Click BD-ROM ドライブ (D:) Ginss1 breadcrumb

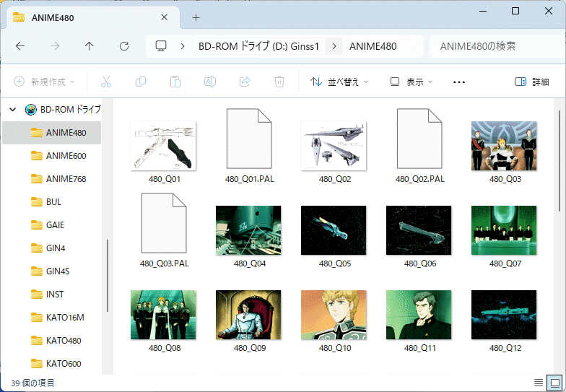click(258, 46)
